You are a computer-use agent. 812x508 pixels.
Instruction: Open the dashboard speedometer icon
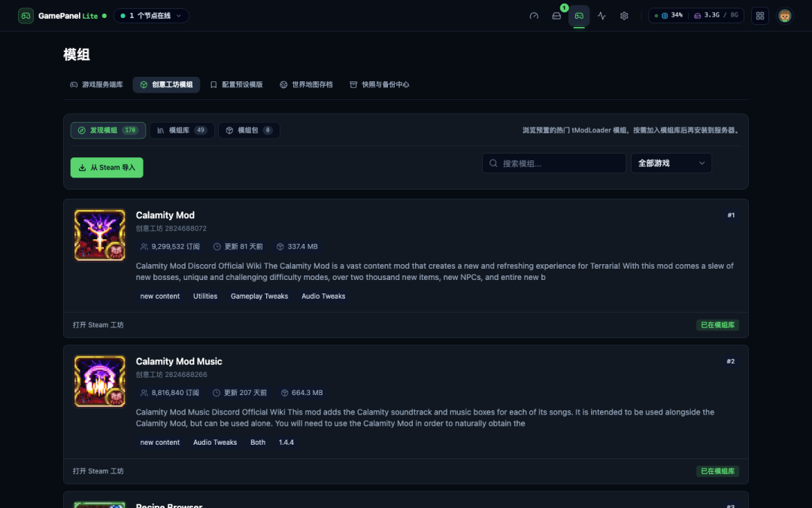tap(534, 16)
